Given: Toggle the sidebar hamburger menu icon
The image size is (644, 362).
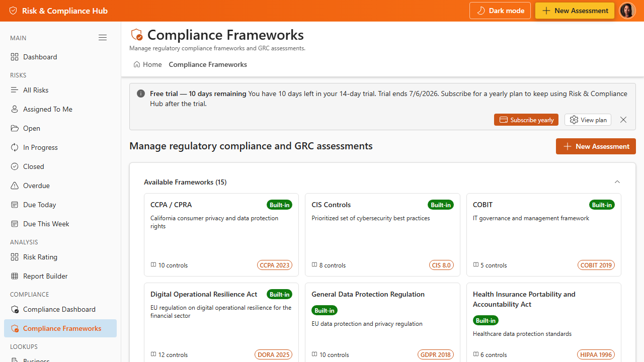Looking at the screenshot, I should pos(103,38).
